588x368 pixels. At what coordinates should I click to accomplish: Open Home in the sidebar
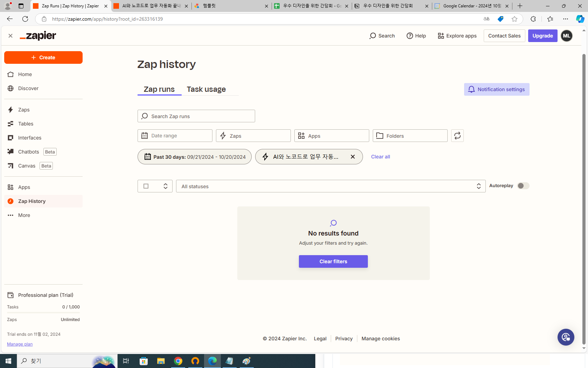click(x=43, y=74)
